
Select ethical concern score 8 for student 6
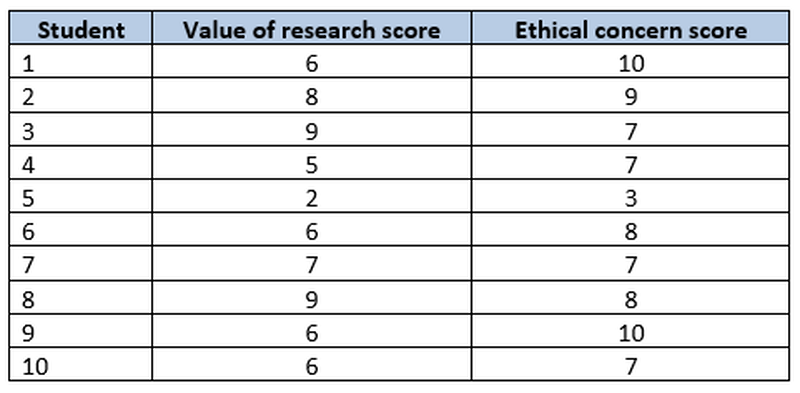click(631, 232)
